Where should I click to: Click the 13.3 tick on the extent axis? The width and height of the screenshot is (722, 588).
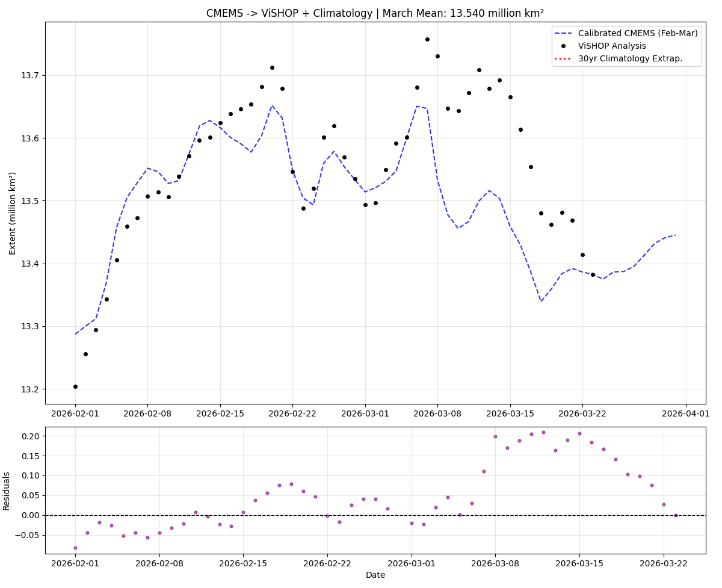point(31,327)
